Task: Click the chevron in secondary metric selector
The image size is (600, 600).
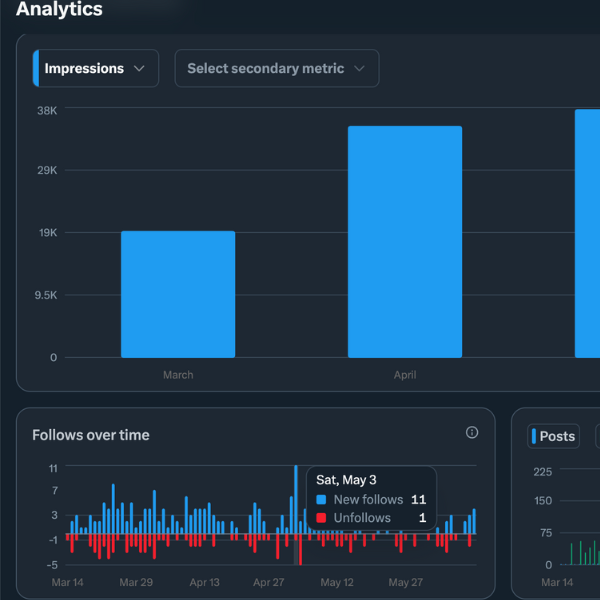Action: (359, 68)
